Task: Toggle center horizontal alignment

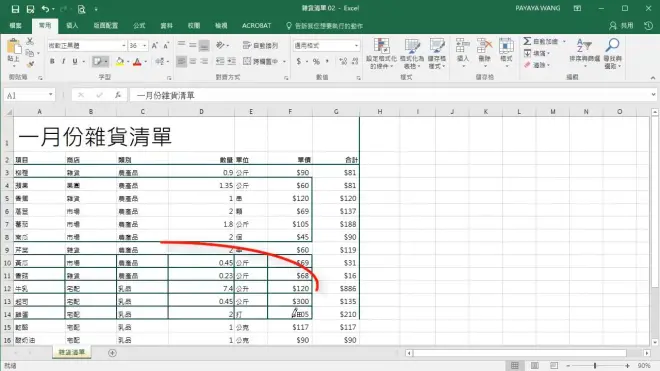Action: [x=193, y=61]
